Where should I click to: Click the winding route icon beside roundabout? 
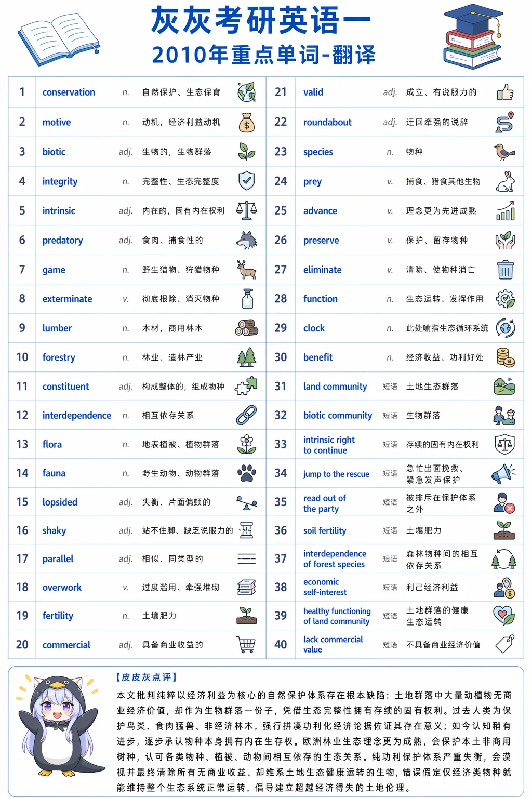[x=505, y=122]
